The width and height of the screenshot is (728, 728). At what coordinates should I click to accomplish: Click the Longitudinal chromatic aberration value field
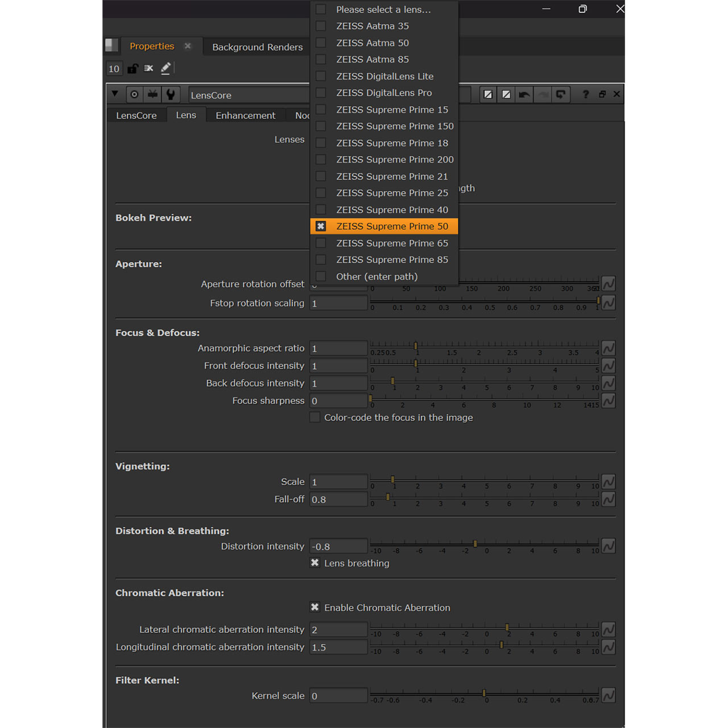[x=338, y=647]
